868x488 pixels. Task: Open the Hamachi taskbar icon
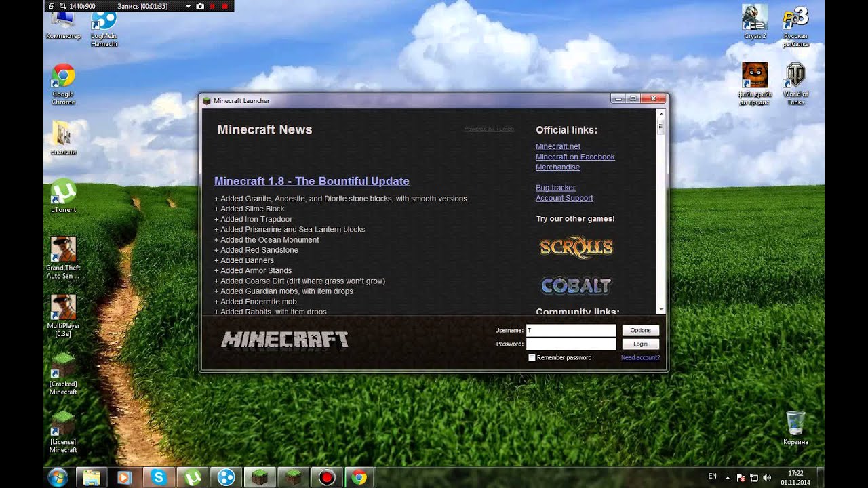(226, 477)
